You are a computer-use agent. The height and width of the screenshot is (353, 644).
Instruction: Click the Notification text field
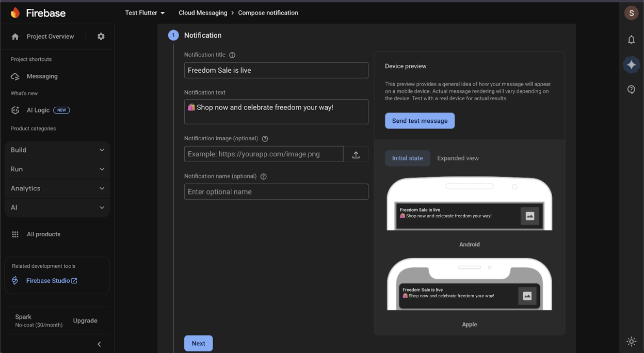point(276,111)
